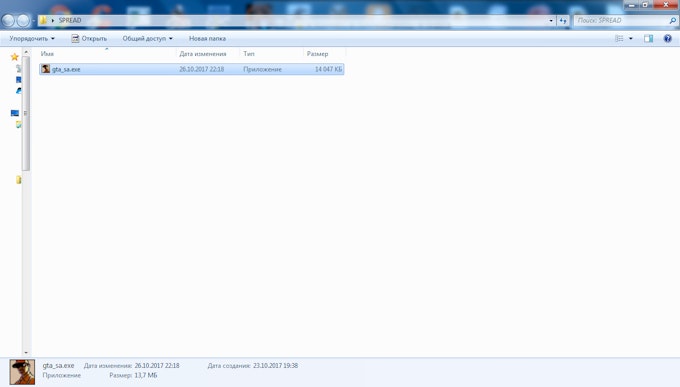Click creation date 23.10.2017 19:38 in details pane
680x387 pixels.
point(275,366)
